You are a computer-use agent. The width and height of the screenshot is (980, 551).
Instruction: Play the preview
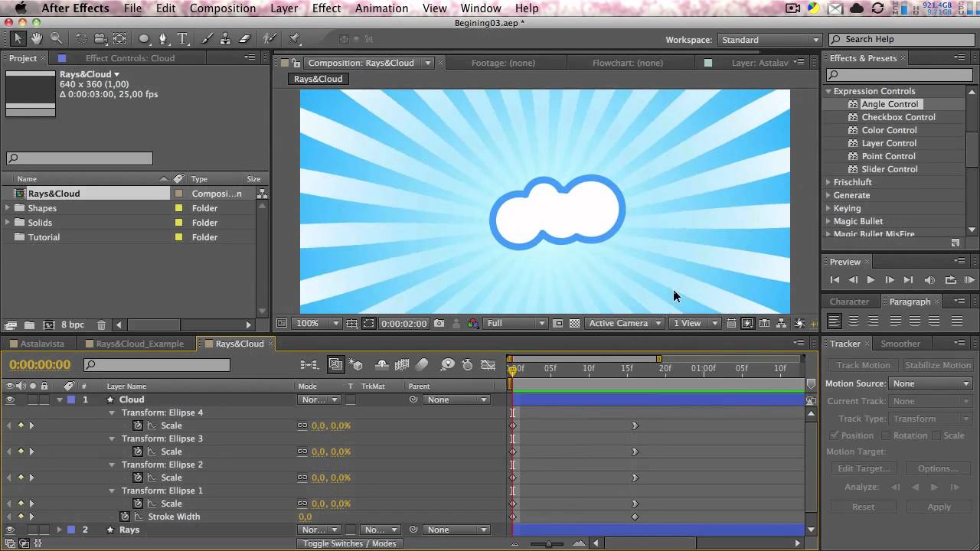point(871,280)
